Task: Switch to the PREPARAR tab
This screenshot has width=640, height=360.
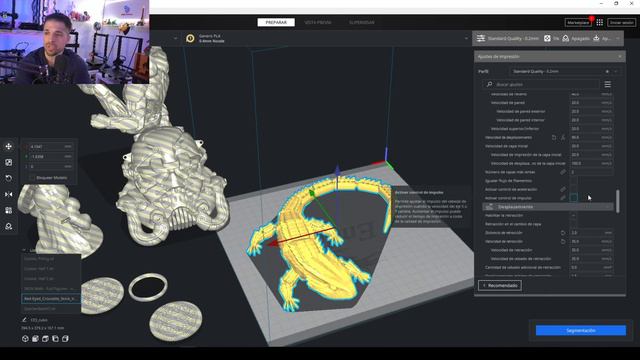Action: (276, 22)
